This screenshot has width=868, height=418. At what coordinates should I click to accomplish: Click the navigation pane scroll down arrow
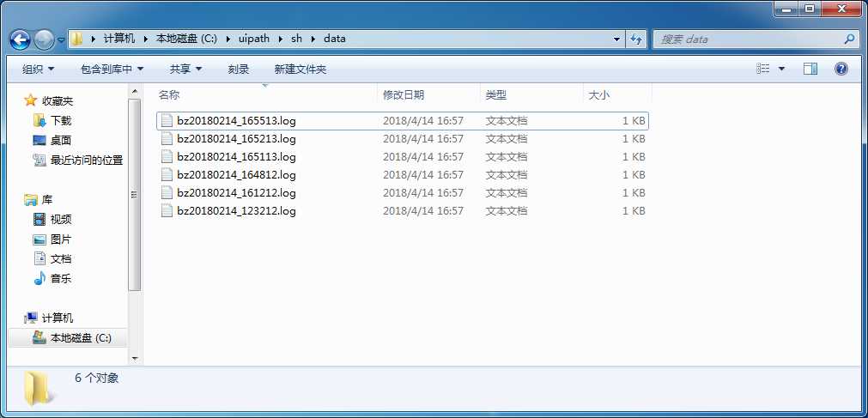coord(135,359)
